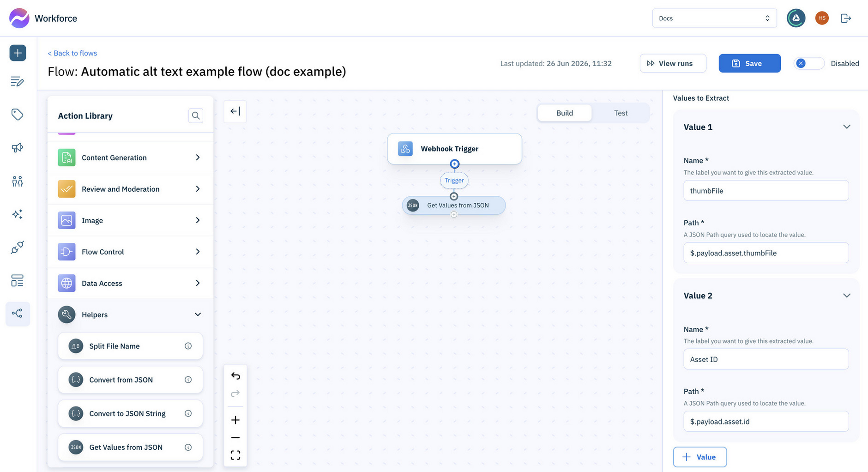Zoom out on the canvas
The height and width of the screenshot is (472, 868).
point(235,437)
